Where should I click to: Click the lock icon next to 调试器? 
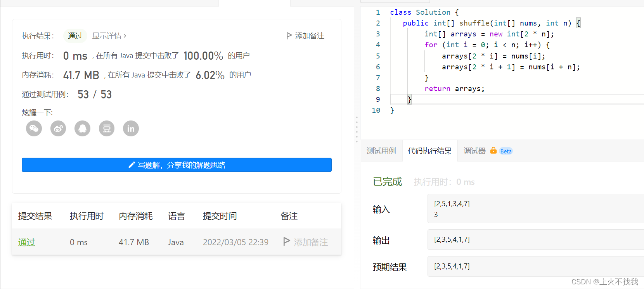point(493,150)
